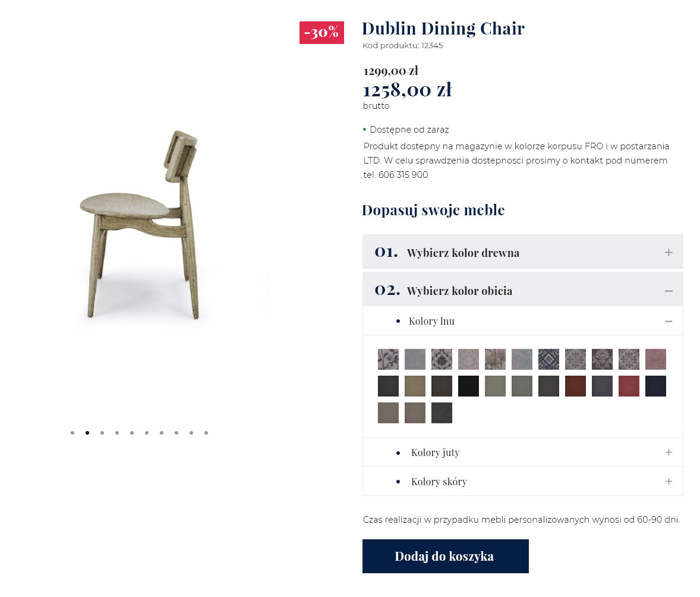The height and width of the screenshot is (597, 700).
Task: Click the -30% discount badge
Action: pyautogui.click(x=321, y=33)
